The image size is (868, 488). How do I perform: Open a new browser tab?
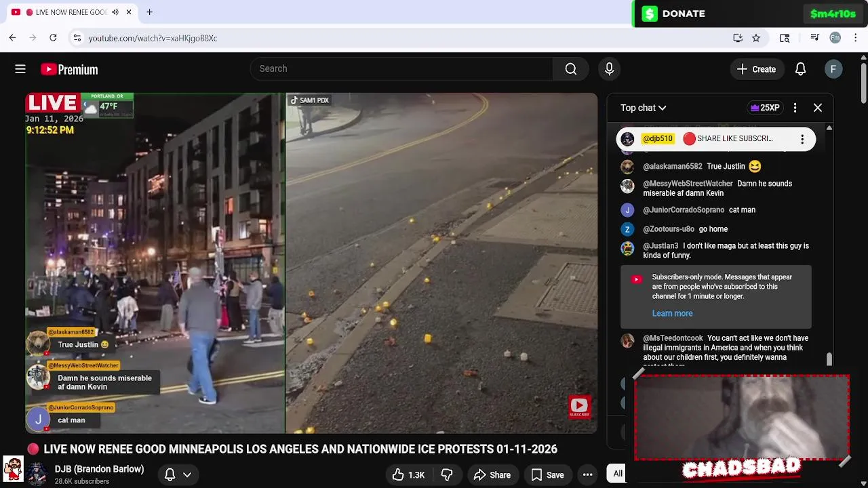[149, 12]
